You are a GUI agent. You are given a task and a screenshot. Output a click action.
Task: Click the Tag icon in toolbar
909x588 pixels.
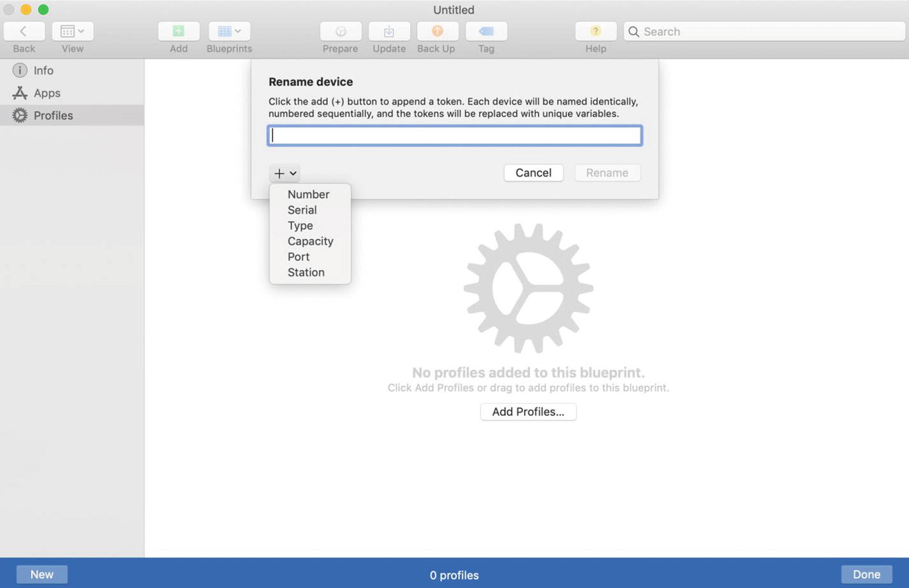point(486,31)
